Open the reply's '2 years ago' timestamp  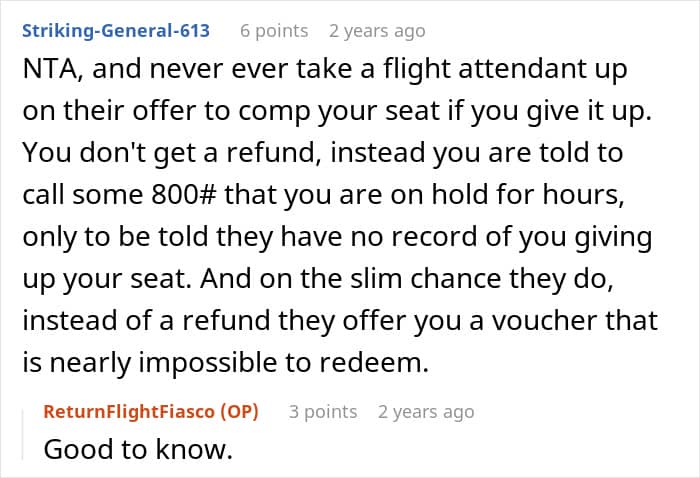(x=426, y=411)
